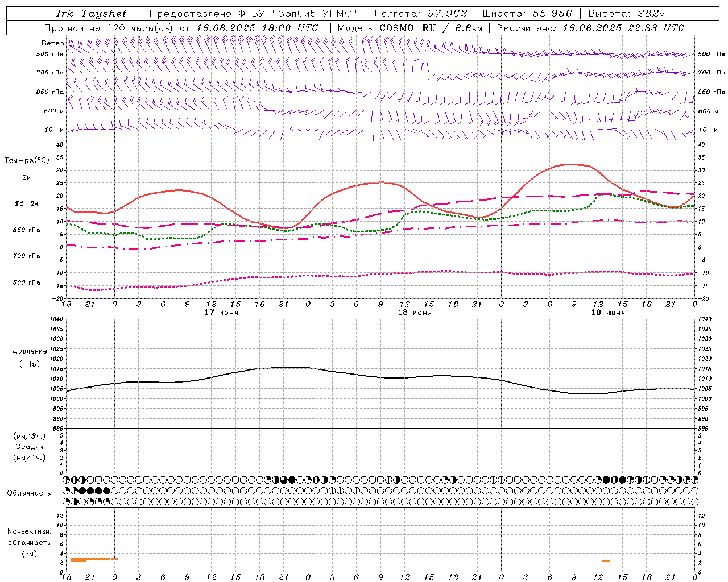Screen dimensions: 728x582
Task: Click the red '2м' temperature legend line
Action: 26,184
